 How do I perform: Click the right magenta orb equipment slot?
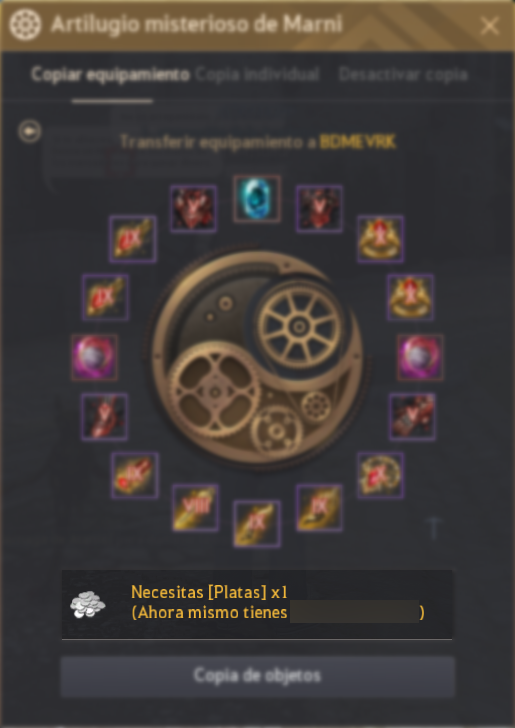click(x=420, y=357)
